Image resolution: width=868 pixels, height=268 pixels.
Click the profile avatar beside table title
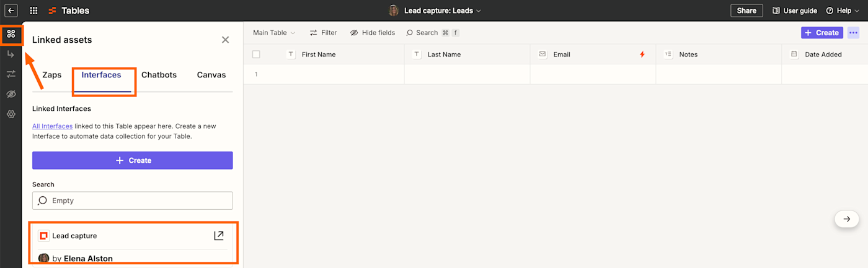[394, 11]
